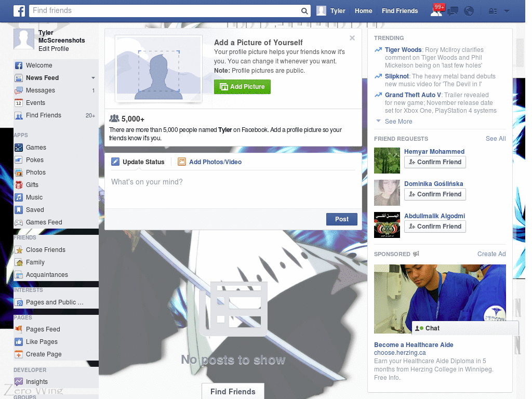Open News Feed sort dropdown arrow
This screenshot has width=532, height=399.
coord(93,78)
